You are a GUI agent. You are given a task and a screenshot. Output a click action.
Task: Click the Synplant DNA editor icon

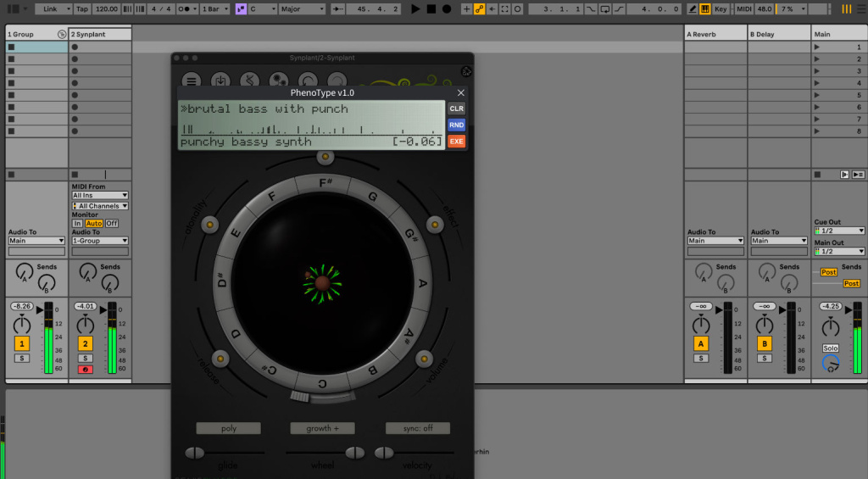click(x=250, y=81)
